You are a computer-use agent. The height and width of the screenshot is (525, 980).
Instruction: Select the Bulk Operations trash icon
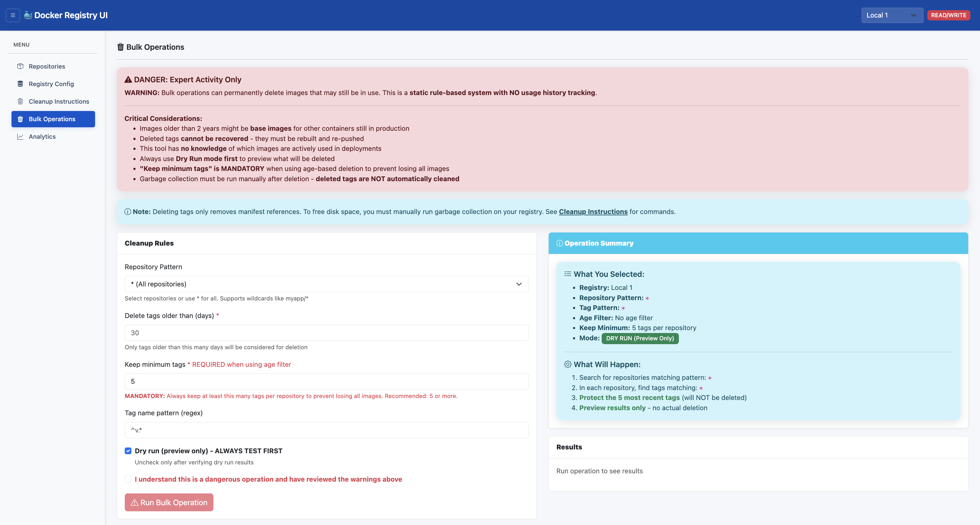point(20,119)
